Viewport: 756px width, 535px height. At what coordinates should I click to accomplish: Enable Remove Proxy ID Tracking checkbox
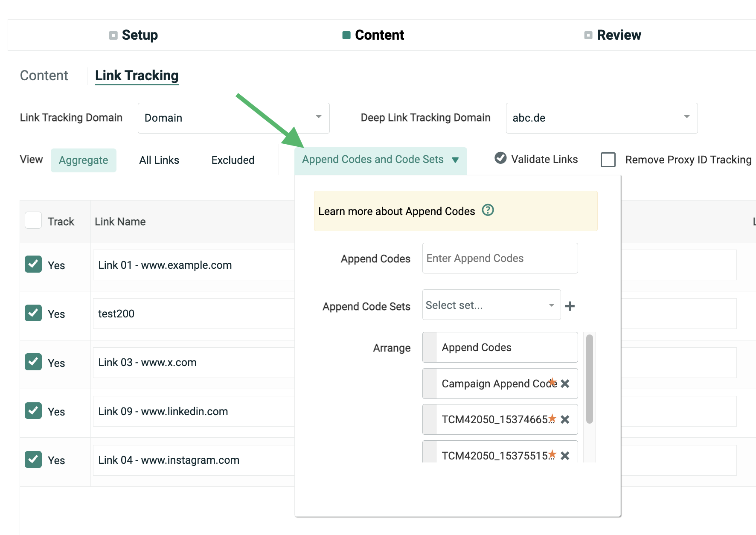pyautogui.click(x=608, y=160)
